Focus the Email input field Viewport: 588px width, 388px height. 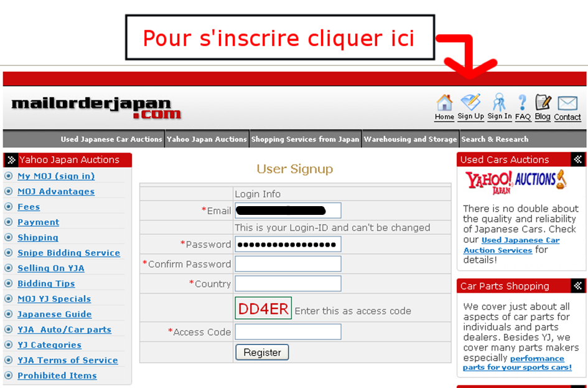point(288,211)
